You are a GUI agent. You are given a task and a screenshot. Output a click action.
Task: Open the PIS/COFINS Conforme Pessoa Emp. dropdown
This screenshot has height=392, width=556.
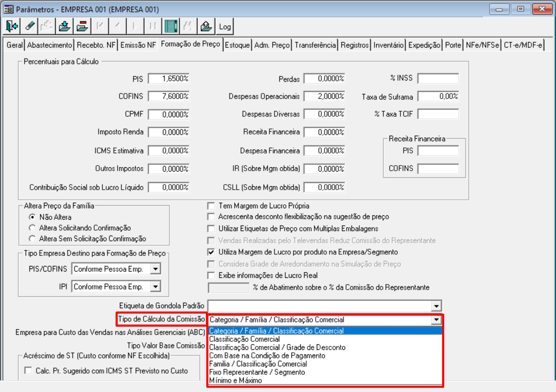pyautogui.click(x=156, y=269)
